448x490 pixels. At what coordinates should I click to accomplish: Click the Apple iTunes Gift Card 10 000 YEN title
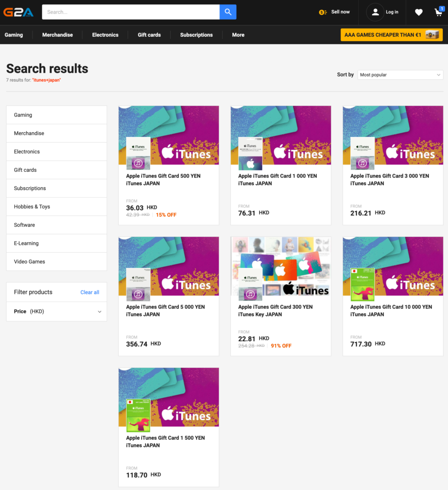[x=391, y=311]
